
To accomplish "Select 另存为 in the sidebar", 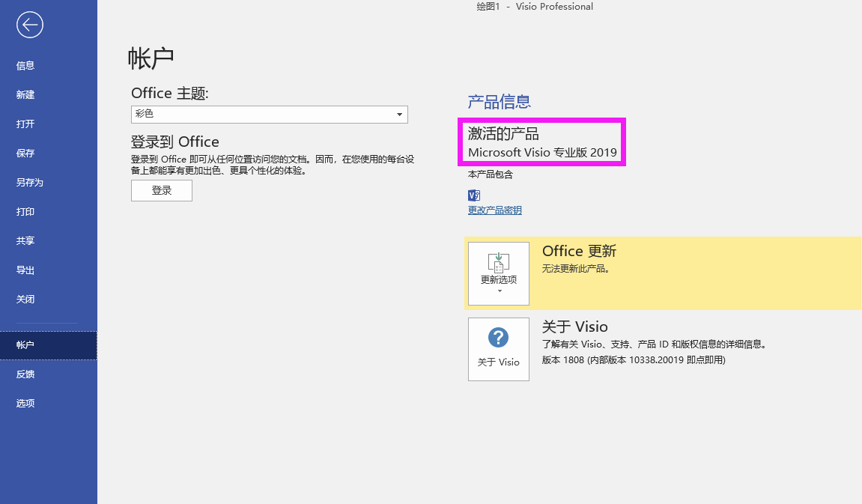I will tap(30, 183).
